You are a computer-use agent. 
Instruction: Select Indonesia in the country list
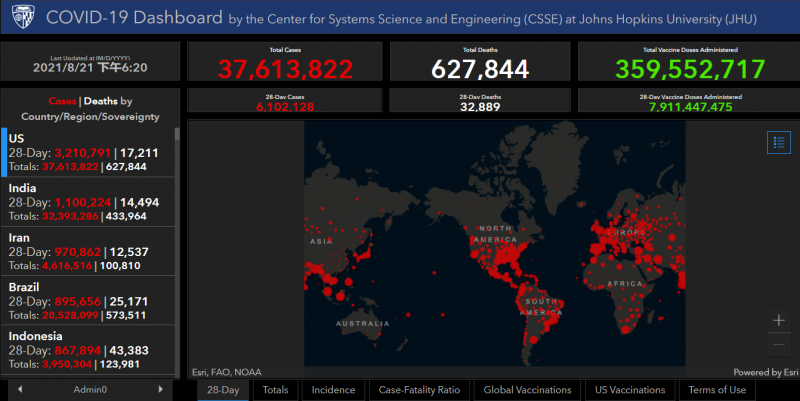coord(88,350)
